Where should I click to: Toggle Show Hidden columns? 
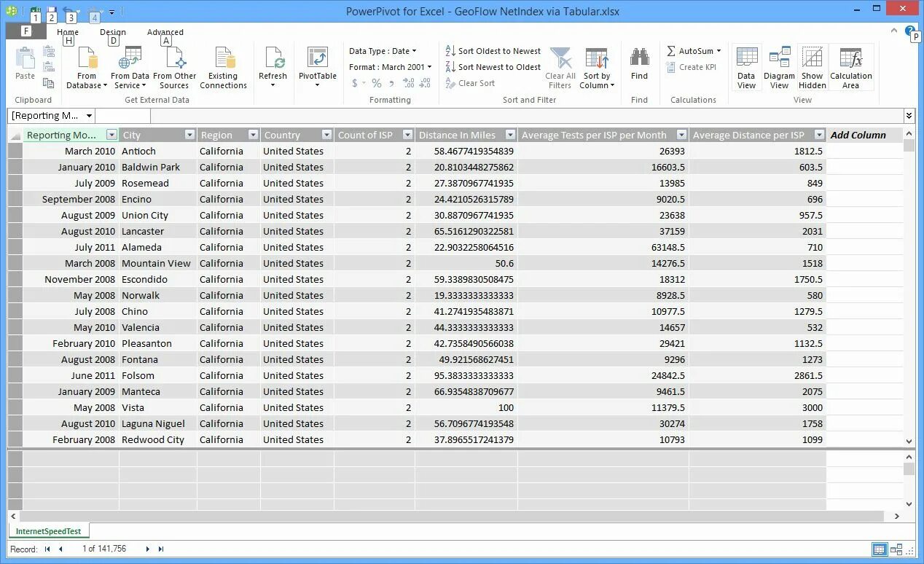[x=812, y=66]
